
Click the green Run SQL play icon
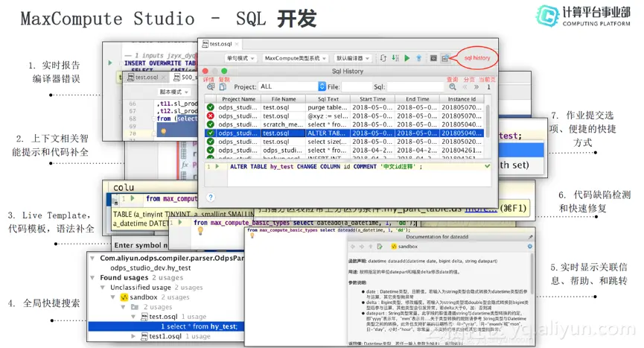tap(407, 58)
